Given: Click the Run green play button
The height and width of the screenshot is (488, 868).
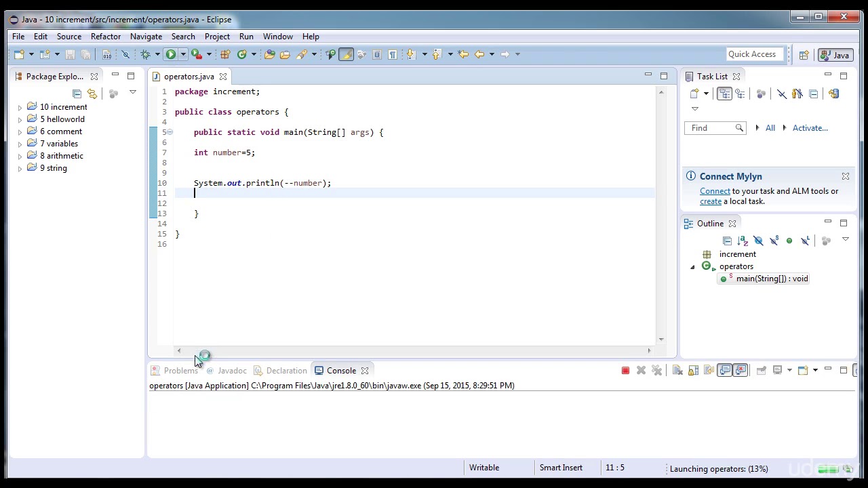Looking at the screenshot, I should click(x=170, y=54).
